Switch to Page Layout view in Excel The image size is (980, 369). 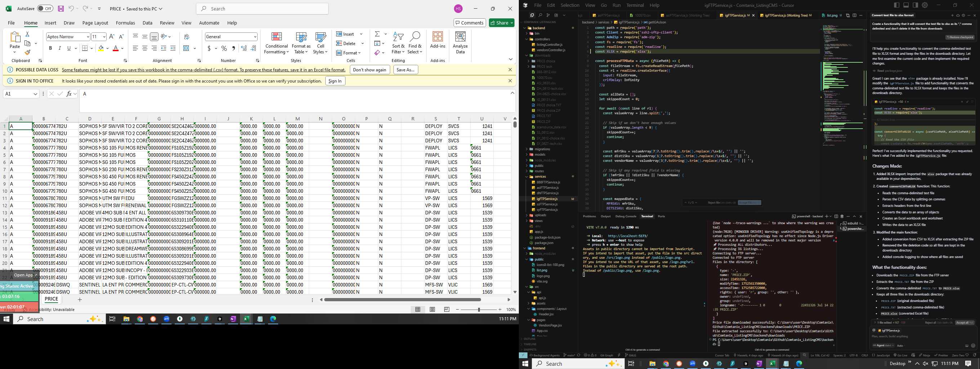pos(432,309)
